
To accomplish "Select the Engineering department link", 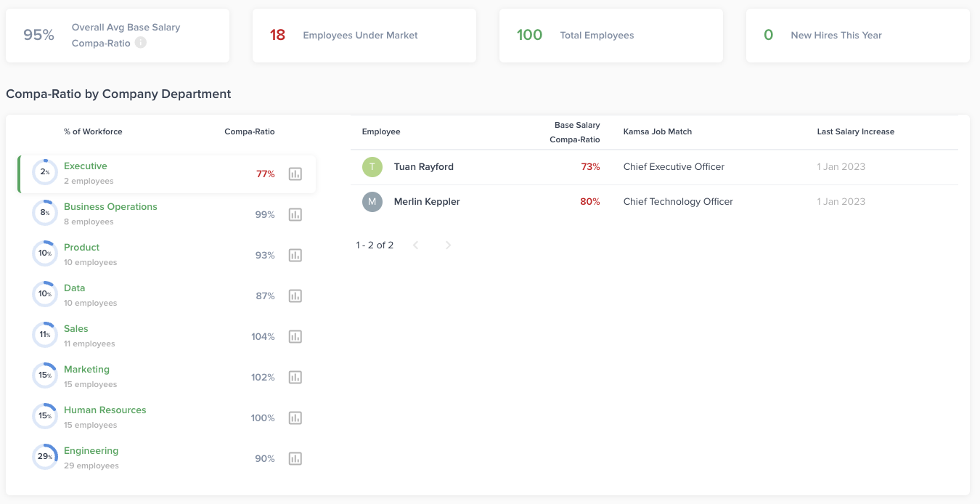I will click(x=91, y=451).
